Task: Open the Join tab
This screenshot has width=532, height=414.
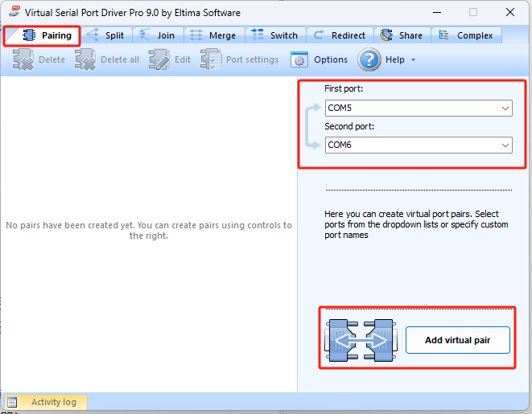Action: click(158, 35)
